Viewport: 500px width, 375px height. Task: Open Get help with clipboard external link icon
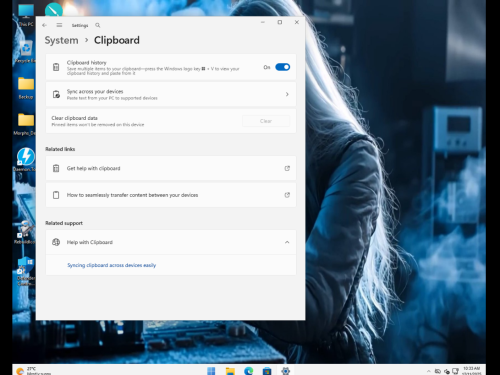tap(287, 168)
